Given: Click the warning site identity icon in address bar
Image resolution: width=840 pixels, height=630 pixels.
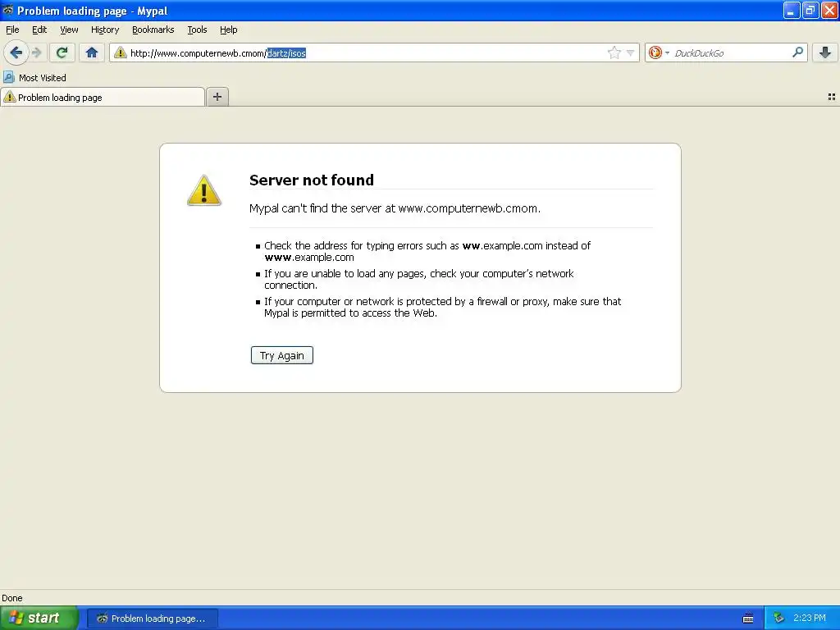Looking at the screenshot, I should pos(121,52).
